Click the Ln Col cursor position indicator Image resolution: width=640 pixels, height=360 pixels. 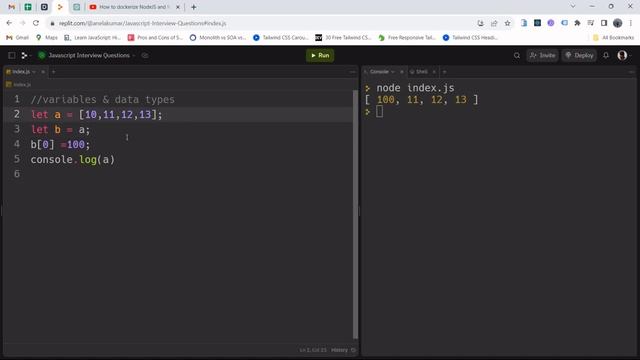[x=313, y=350]
